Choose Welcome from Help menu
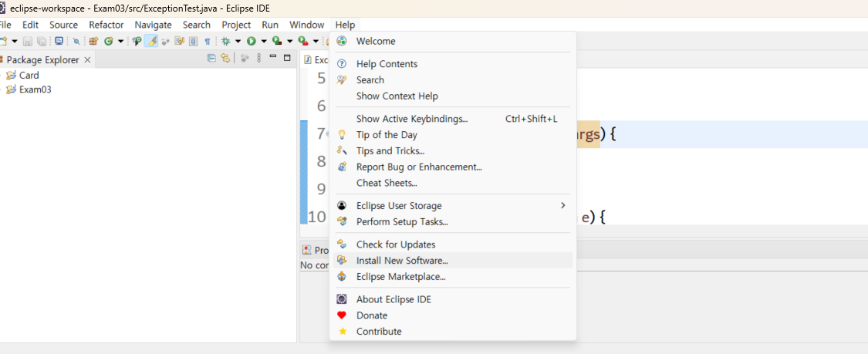Image resolution: width=868 pixels, height=354 pixels. pos(453,41)
